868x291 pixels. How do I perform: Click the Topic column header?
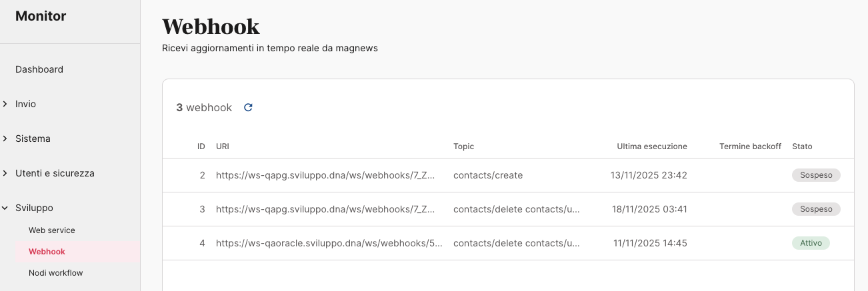click(463, 146)
